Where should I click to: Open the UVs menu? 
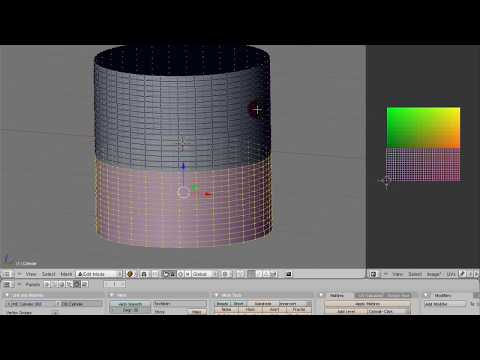(x=451, y=274)
